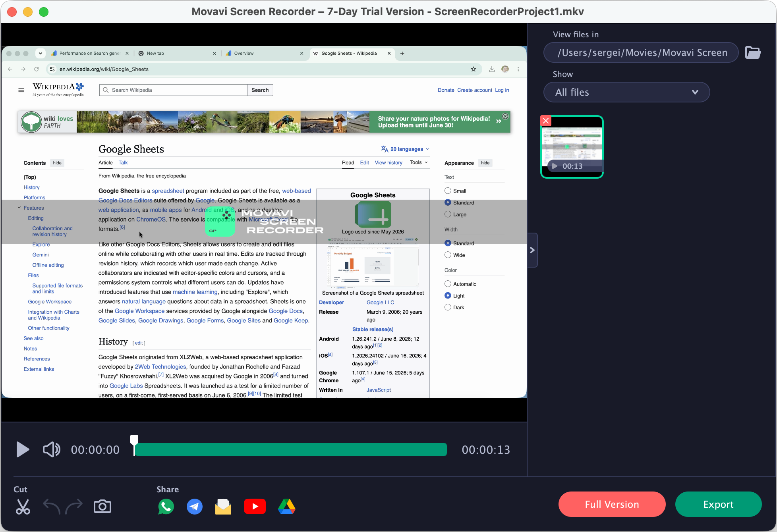
Task: Share the recording via Telegram
Action: [195, 507]
